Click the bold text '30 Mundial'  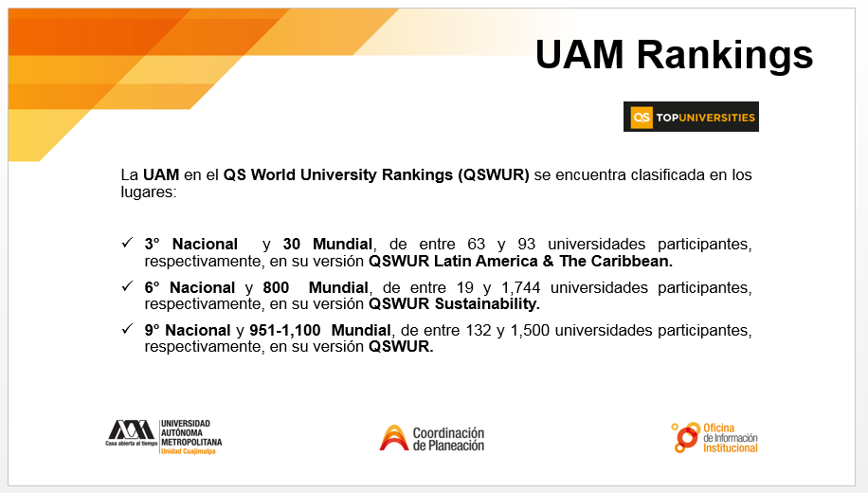pos(328,245)
